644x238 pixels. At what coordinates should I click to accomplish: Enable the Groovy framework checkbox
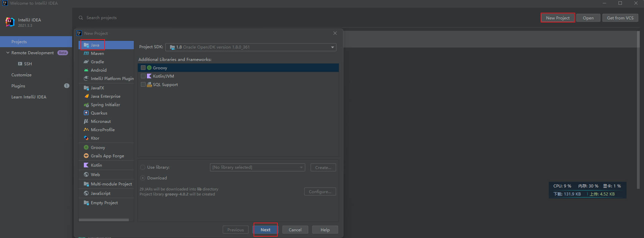pos(143,68)
